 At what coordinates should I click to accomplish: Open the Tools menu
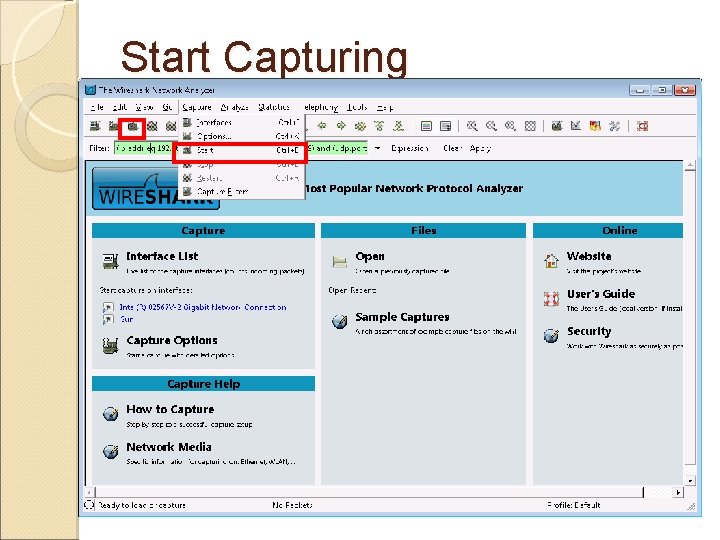pyautogui.click(x=357, y=107)
